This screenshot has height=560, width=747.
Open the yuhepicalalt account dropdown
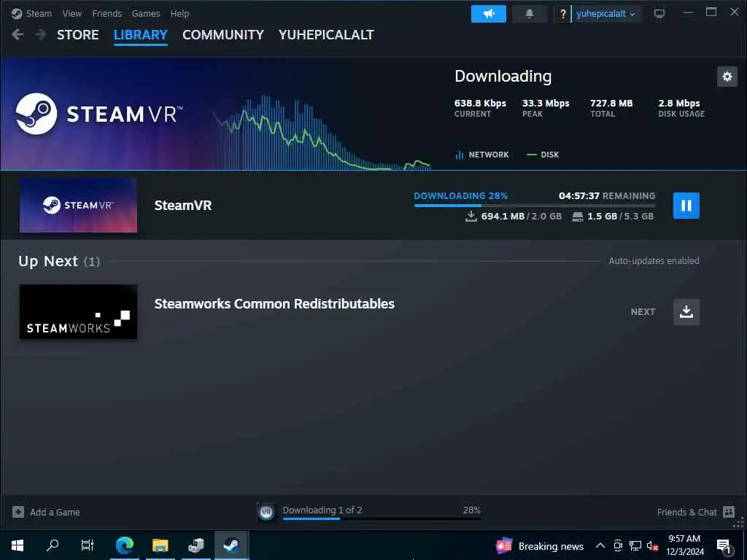(x=605, y=14)
